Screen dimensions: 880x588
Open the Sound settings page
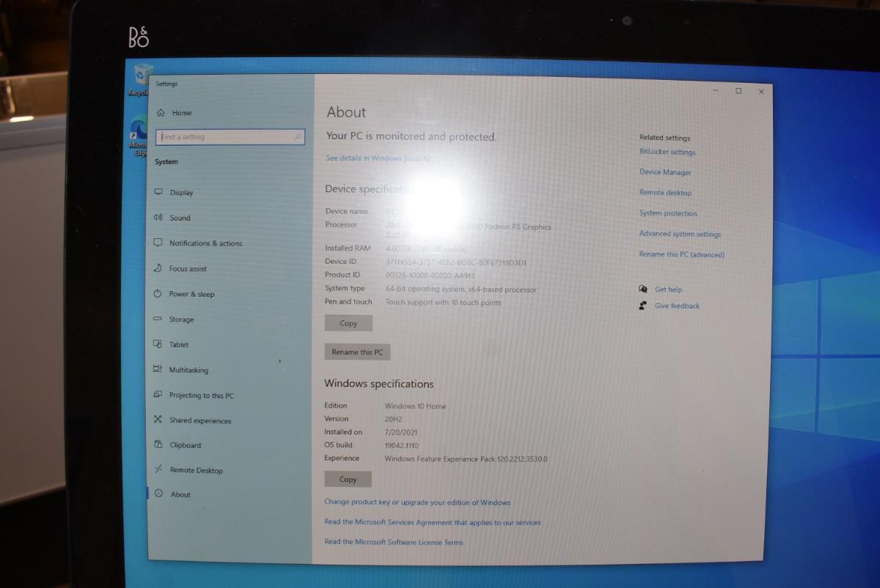pyautogui.click(x=180, y=218)
